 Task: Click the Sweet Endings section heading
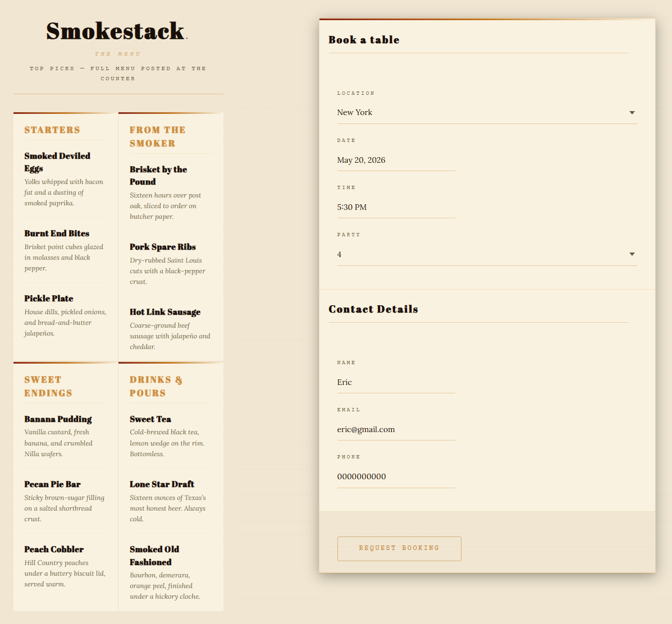[x=48, y=386]
